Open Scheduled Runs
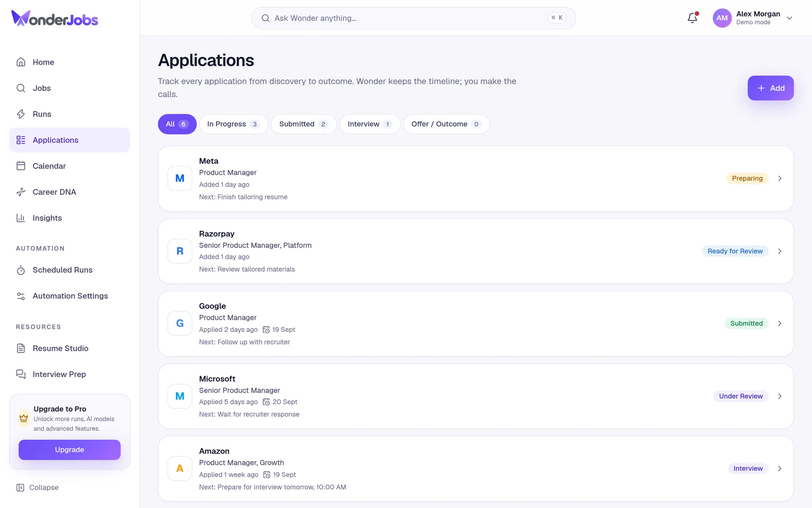The width and height of the screenshot is (812, 508). [69, 270]
